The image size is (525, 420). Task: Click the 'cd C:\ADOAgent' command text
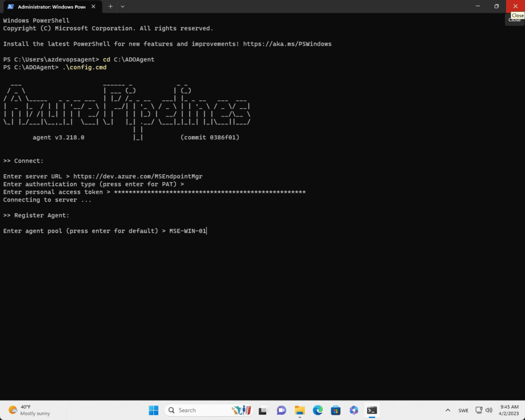[x=129, y=59]
